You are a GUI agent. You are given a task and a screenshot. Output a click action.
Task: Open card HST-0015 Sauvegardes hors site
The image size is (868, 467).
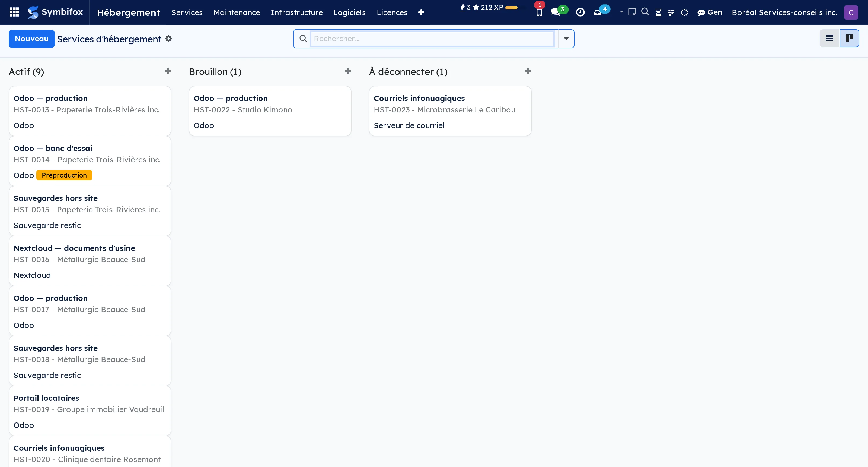point(90,211)
